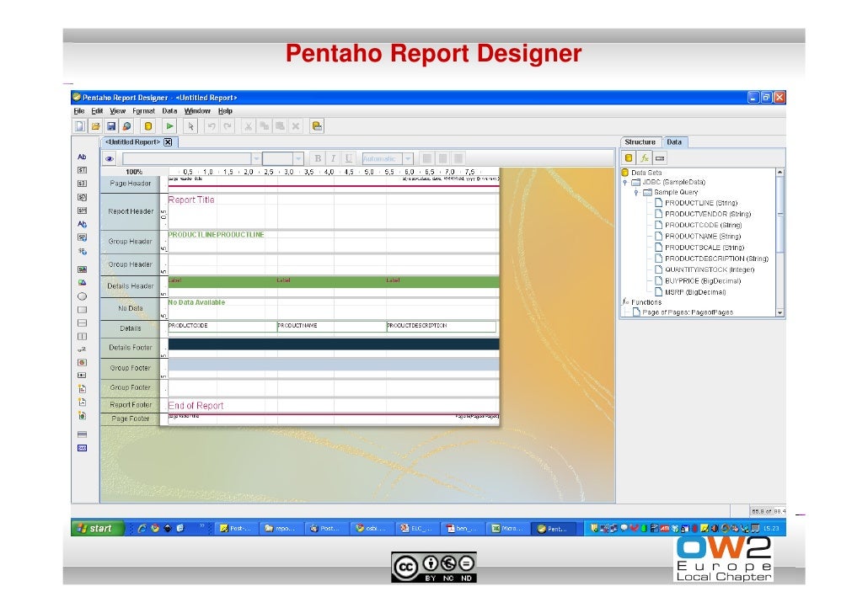
Task: Click the add data source icon in Data panel
Action: pos(629,158)
